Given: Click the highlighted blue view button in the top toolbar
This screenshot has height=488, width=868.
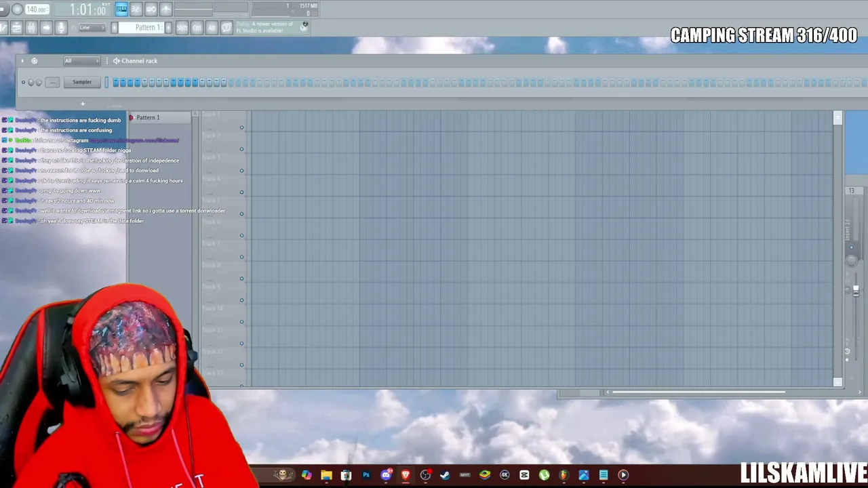Looking at the screenshot, I should point(121,9).
